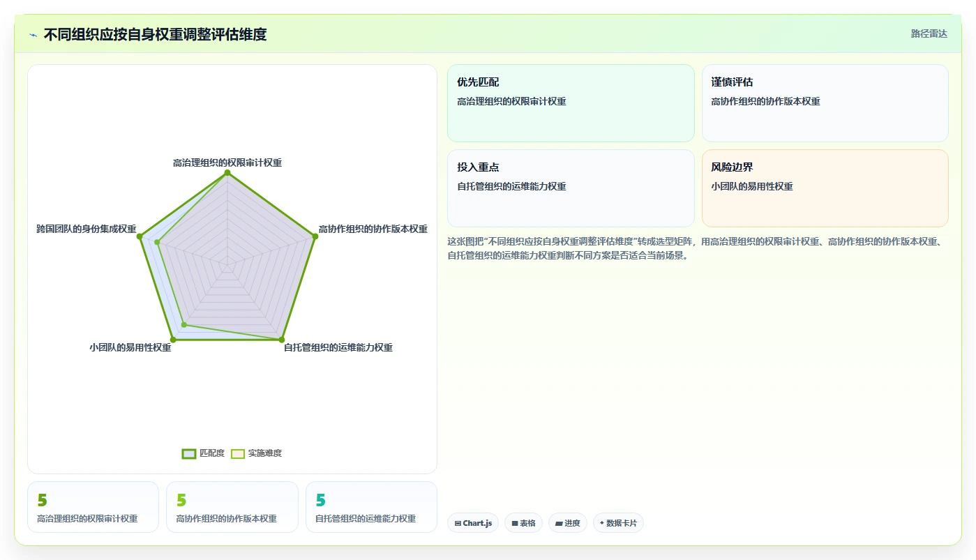Click the blue icon before the page title
Image resolution: width=976 pixels, height=560 pixels.
tap(33, 35)
